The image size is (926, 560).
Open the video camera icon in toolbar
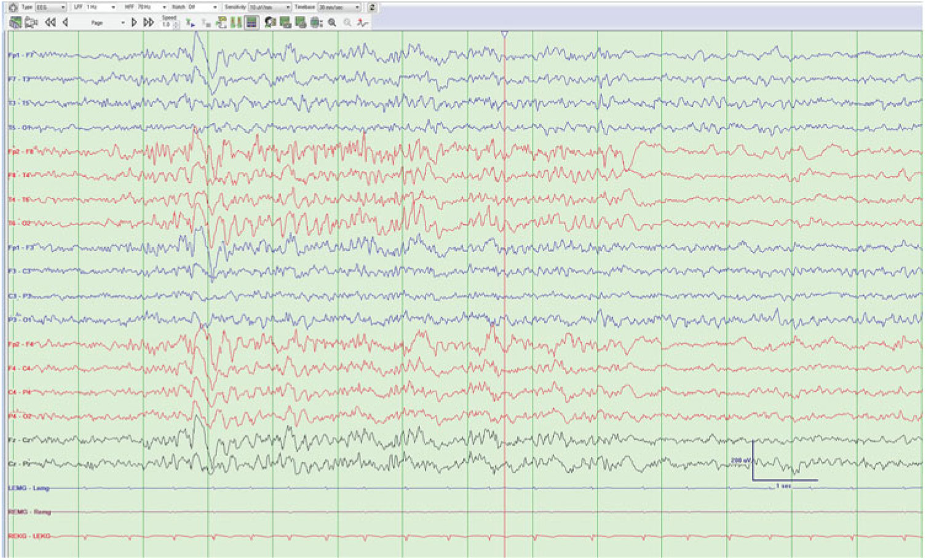coord(31,23)
